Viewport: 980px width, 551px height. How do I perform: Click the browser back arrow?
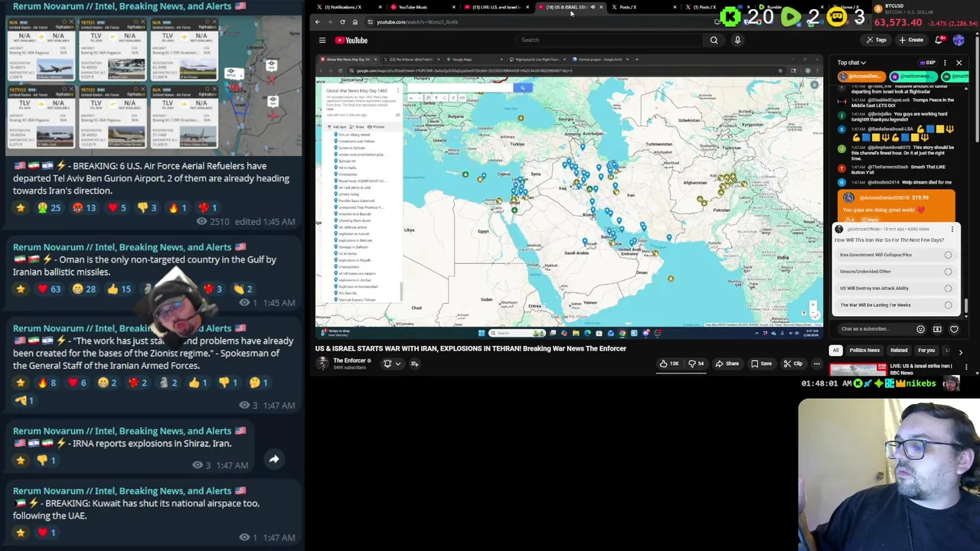(x=318, y=21)
